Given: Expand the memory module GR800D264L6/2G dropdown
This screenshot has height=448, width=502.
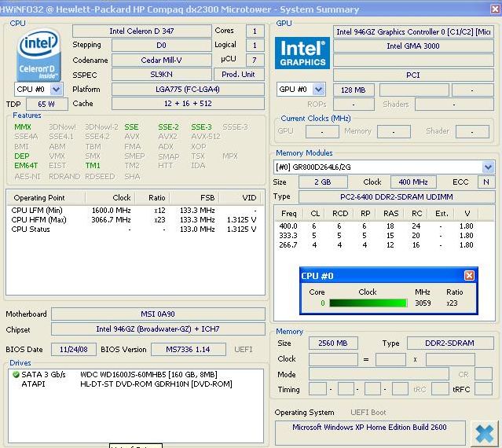Looking at the screenshot, I should (x=488, y=167).
